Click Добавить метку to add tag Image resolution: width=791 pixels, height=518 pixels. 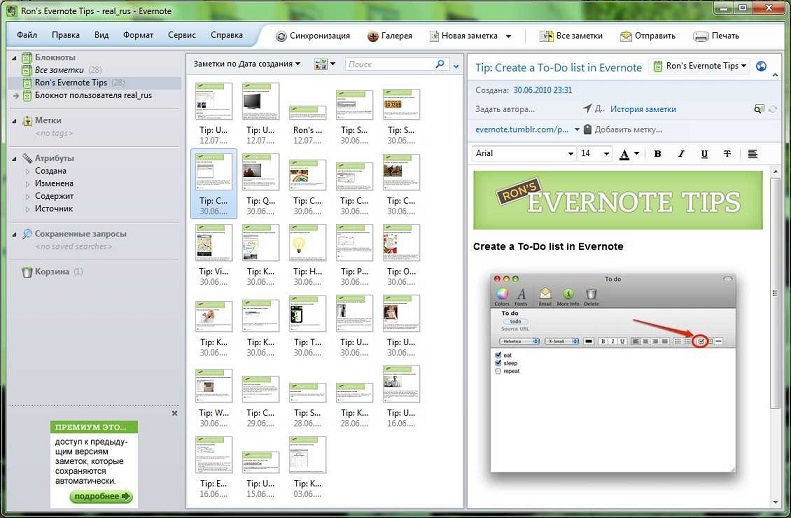click(x=628, y=130)
